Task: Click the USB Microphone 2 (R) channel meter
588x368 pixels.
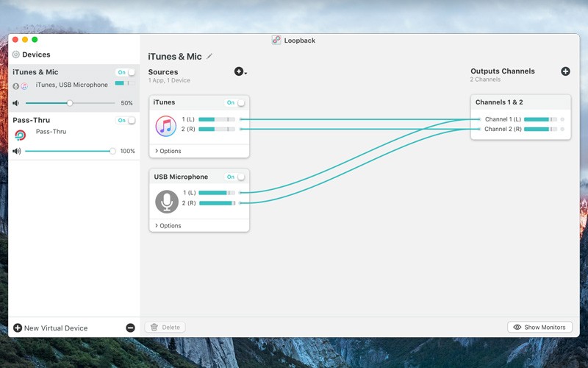Action: point(217,203)
